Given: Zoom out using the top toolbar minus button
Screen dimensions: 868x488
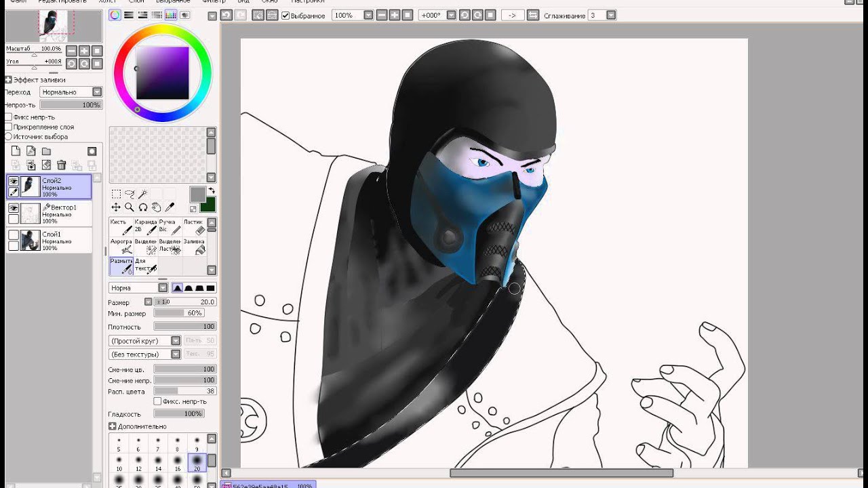Looking at the screenshot, I should (382, 15).
